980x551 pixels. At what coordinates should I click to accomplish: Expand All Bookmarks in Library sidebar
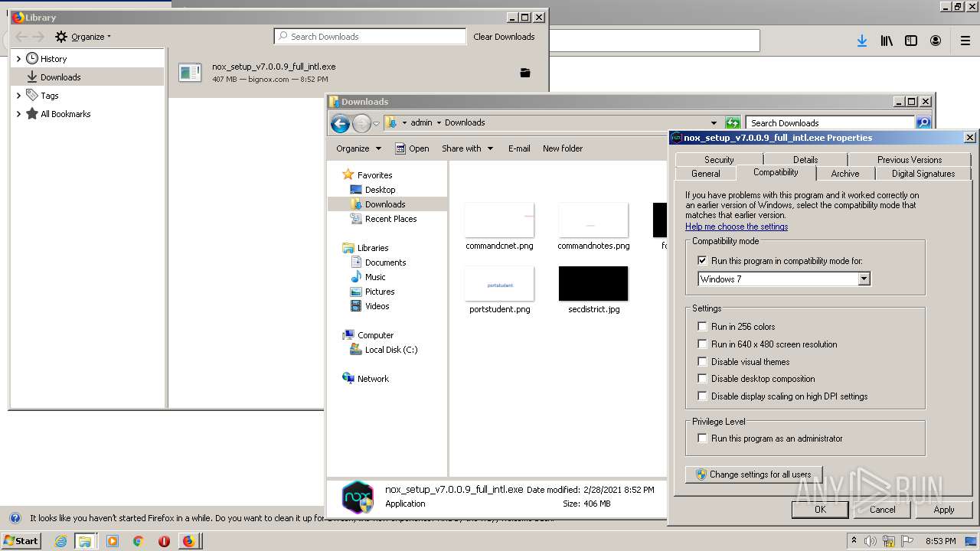click(x=18, y=114)
